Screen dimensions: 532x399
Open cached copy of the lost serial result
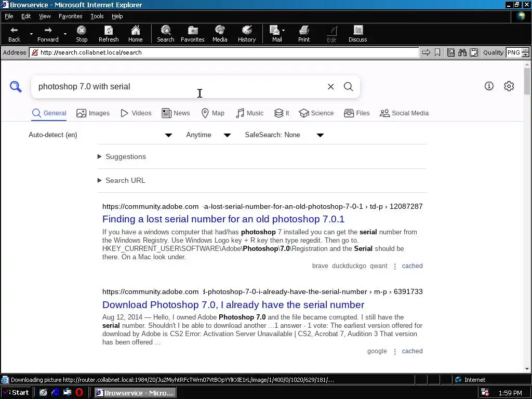click(x=412, y=266)
